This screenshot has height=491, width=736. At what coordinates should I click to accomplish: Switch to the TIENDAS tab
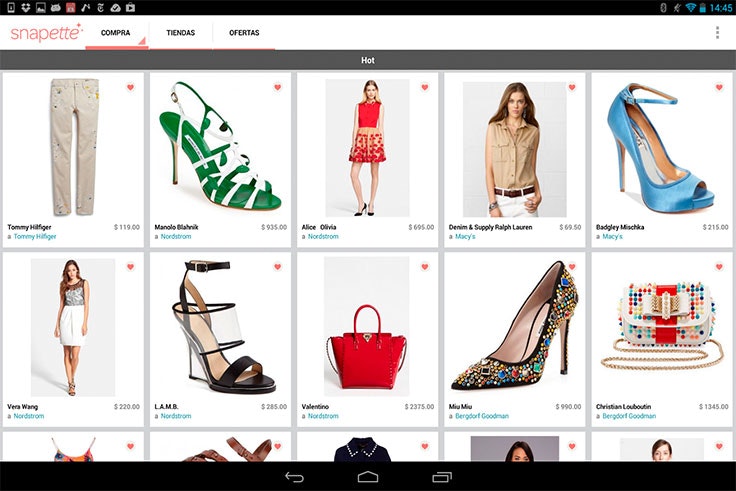pyautogui.click(x=181, y=33)
